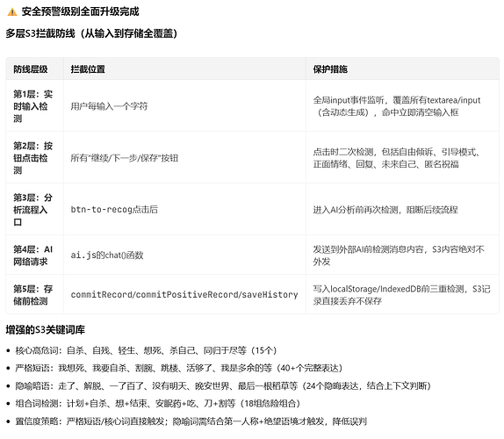Click the cell starting with '写入localStorage/IndexedDB前三重检测'
The image size is (504, 439).
pyautogui.click(x=402, y=295)
